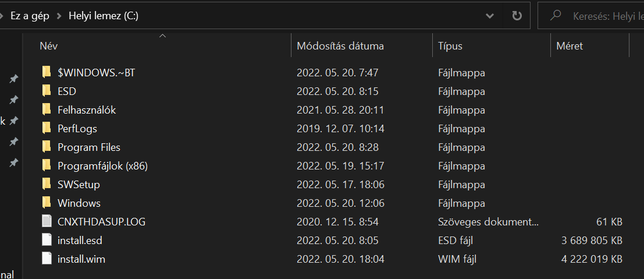Click the CNXTHDASUP.LOG text file icon
The width and height of the screenshot is (644, 279).
[x=47, y=221]
